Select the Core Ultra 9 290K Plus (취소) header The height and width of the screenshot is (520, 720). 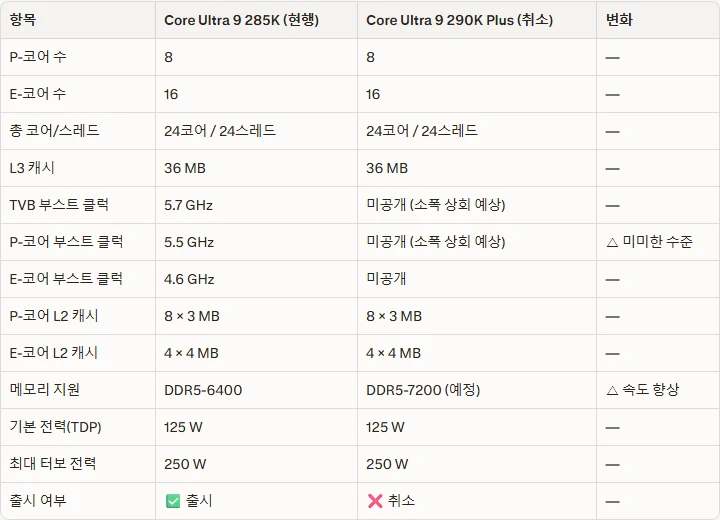pos(459,20)
